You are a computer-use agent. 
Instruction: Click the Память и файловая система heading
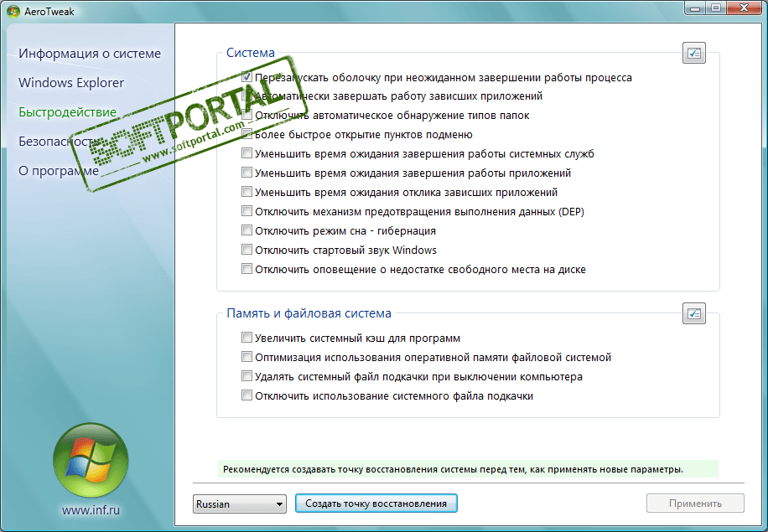pos(309,313)
